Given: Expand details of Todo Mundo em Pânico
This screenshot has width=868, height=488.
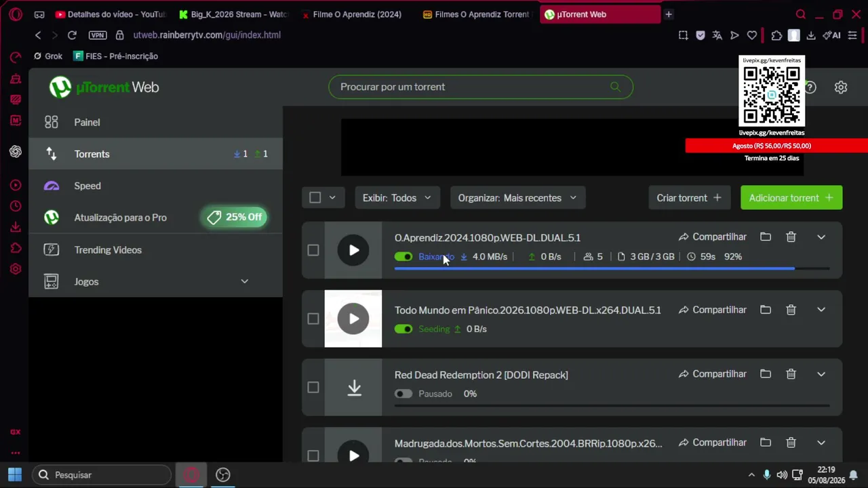Looking at the screenshot, I should point(821,310).
